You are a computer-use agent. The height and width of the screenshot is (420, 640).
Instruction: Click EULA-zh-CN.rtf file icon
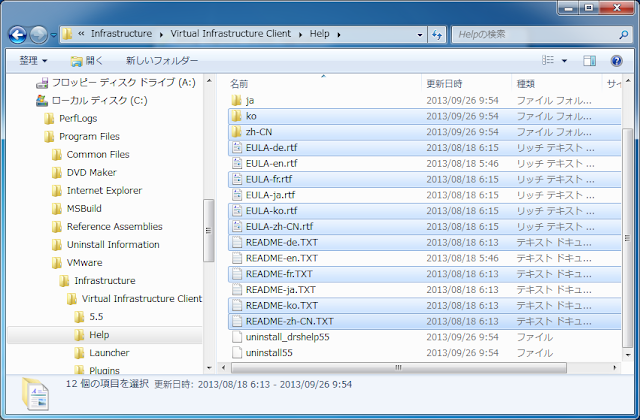[x=237, y=227]
